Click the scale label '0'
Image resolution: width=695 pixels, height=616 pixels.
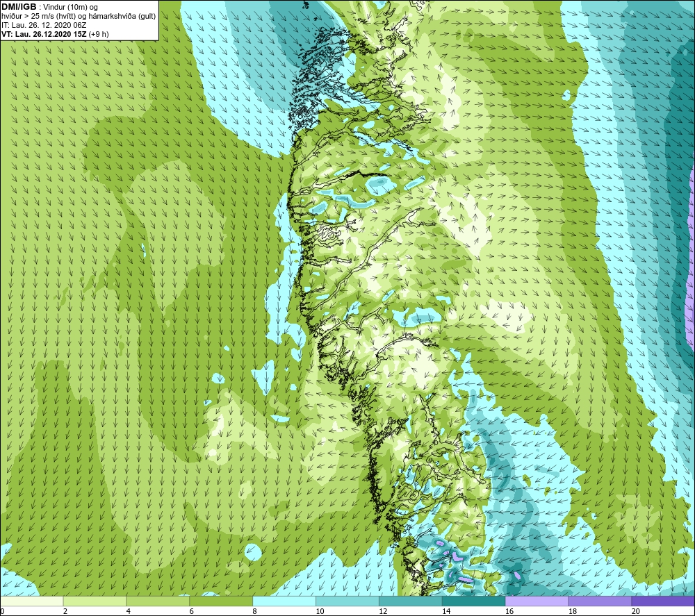point(2,611)
